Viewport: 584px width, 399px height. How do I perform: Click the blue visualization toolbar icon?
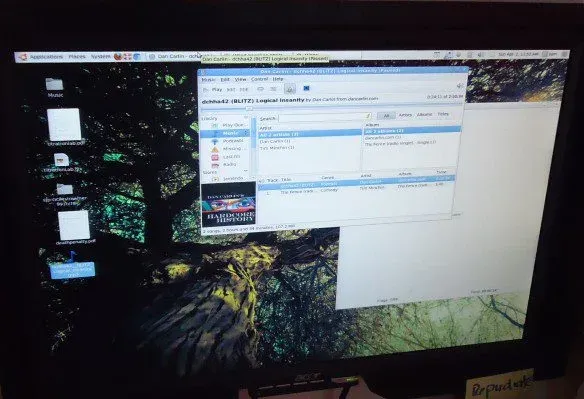click(x=306, y=88)
